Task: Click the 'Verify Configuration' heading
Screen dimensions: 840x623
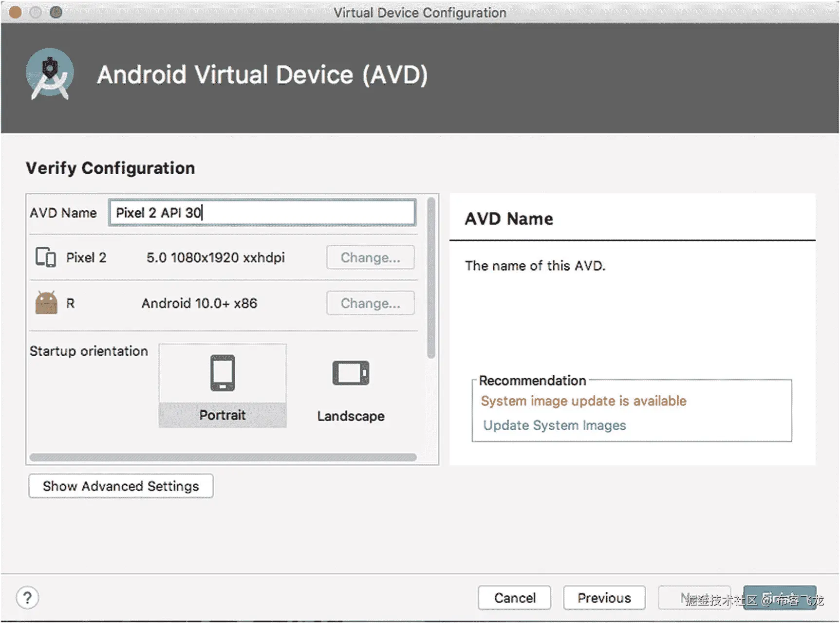Action: click(111, 168)
